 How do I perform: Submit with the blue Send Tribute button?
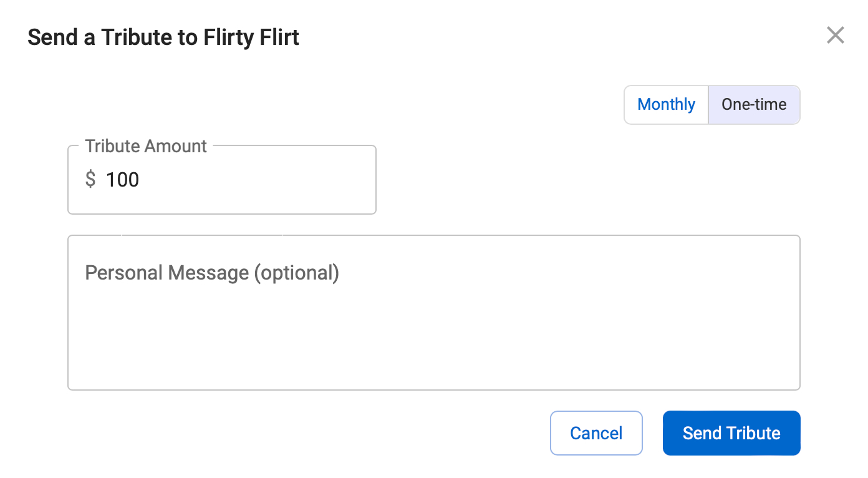pos(731,433)
